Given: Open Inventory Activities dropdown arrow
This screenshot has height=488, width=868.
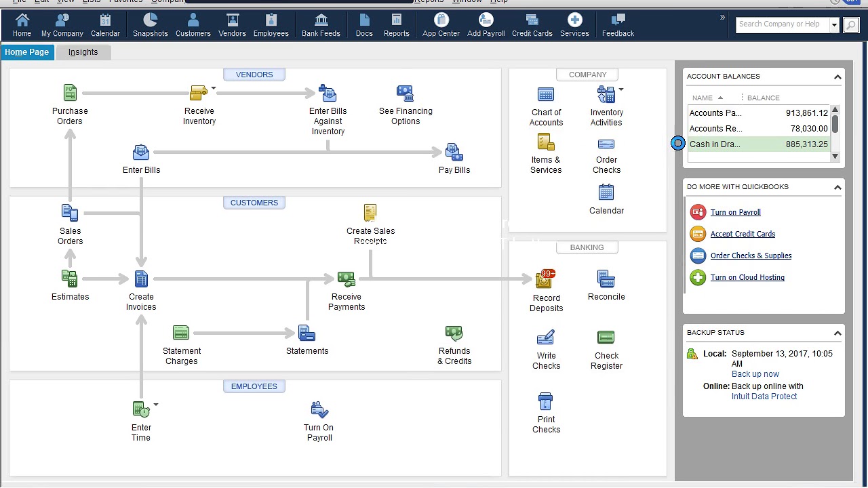Looking at the screenshot, I should [620, 89].
